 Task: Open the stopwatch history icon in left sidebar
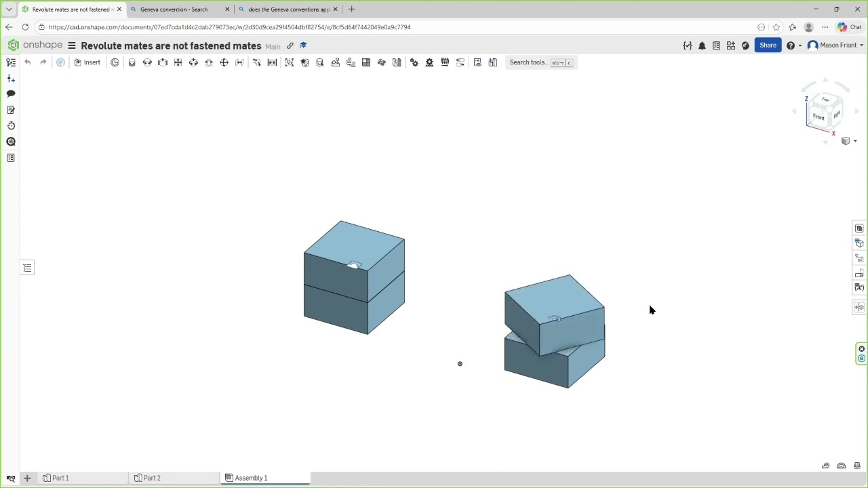coord(11,125)
